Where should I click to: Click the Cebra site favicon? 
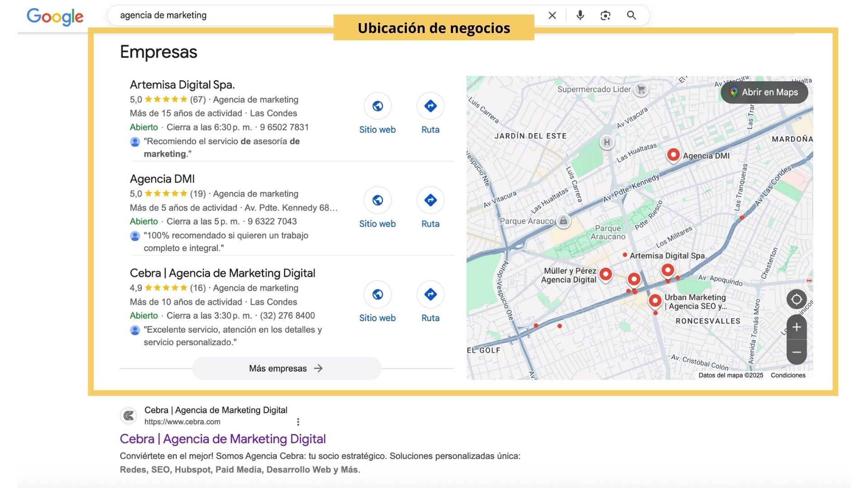point(128,416)
